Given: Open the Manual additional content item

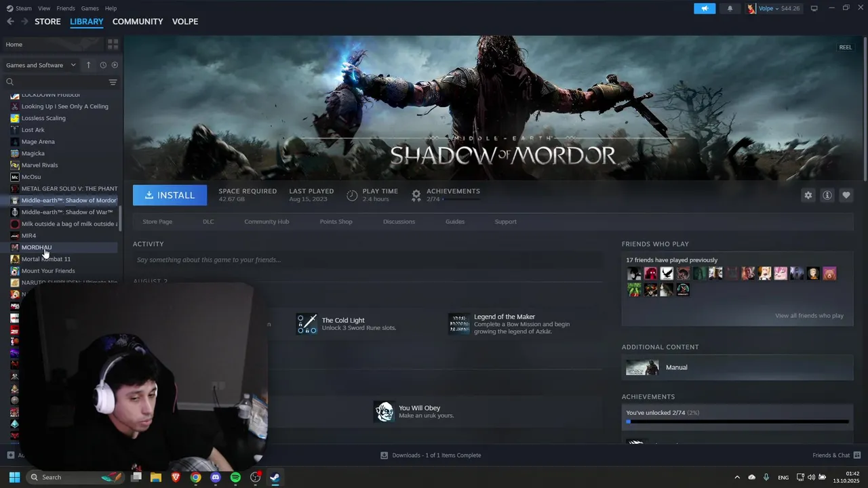Looking at the screenshot, I should click(737, 367).
